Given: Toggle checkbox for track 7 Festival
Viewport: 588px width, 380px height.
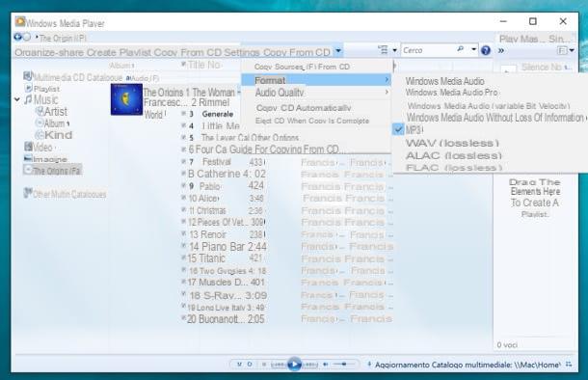Looking at the screenshot, I should 184,162.
